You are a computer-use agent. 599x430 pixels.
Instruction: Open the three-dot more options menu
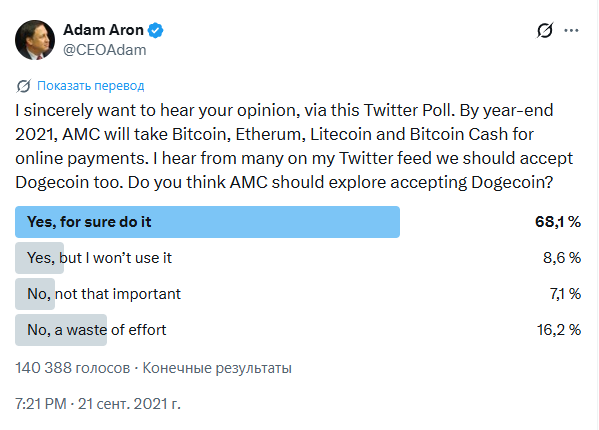click(571, 31)
